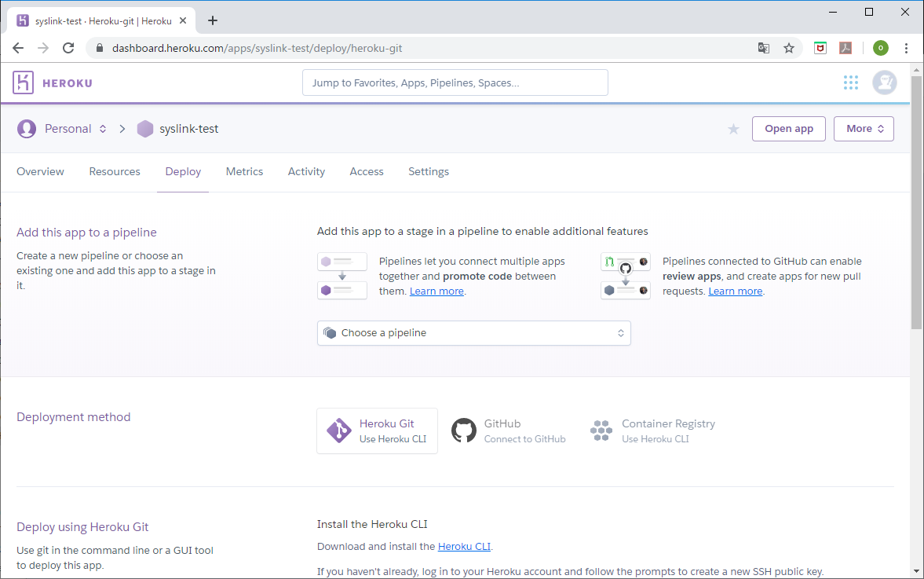Viewport: 924px width, 579px height.
Task: Bookmark page with the star icon in address bar
Action: pyautogui.click(x=788, y=49)
